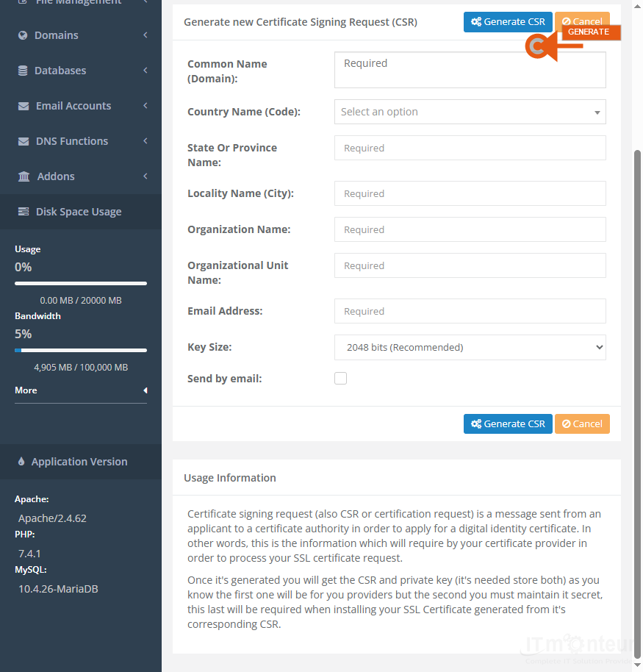Open the Databases sidebar menu
The height and width of the screenshot is (672, 643).
tap(81, 71)
